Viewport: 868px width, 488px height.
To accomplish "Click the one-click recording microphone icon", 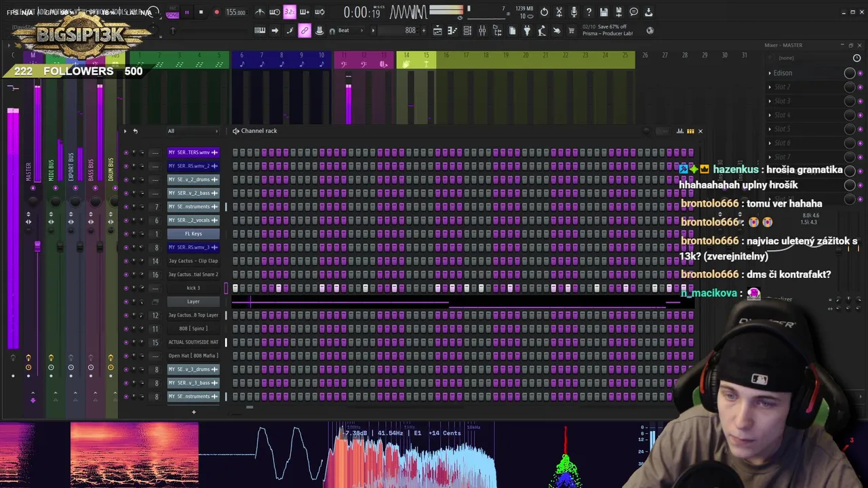I will coord(574,12).
